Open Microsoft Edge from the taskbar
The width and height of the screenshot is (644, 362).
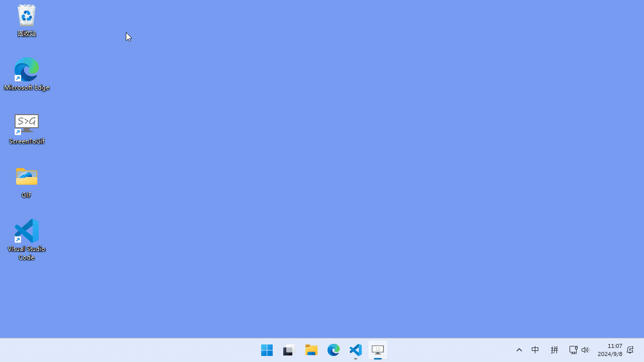click(x=334, y=350)
